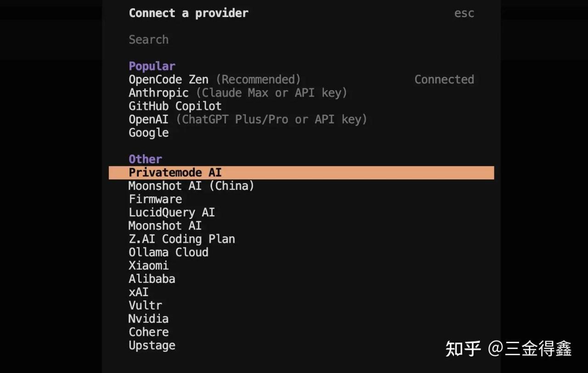This screenshot has height=373, width=588.
Task: Select GitHub Copilot from the list
Action: (x=175, y=106)
